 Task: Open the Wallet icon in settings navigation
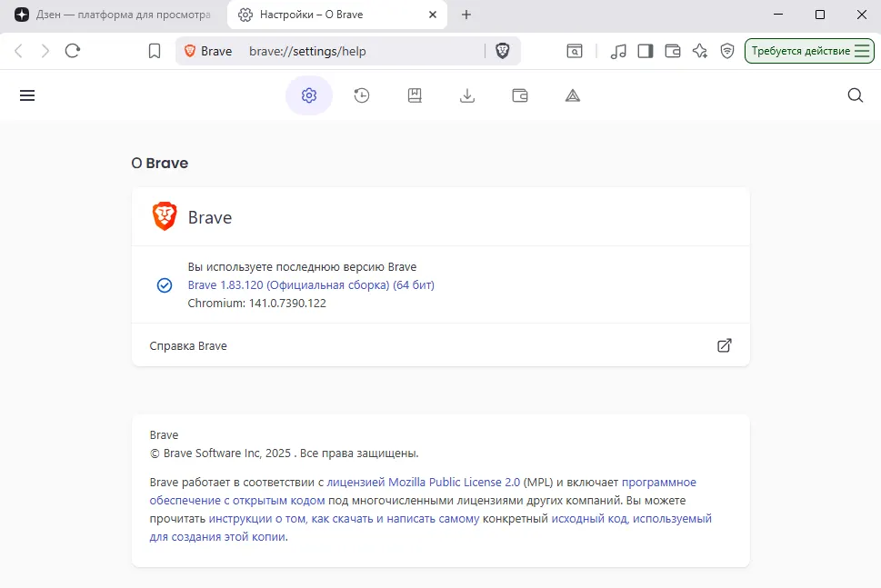[x=519, y=95]
